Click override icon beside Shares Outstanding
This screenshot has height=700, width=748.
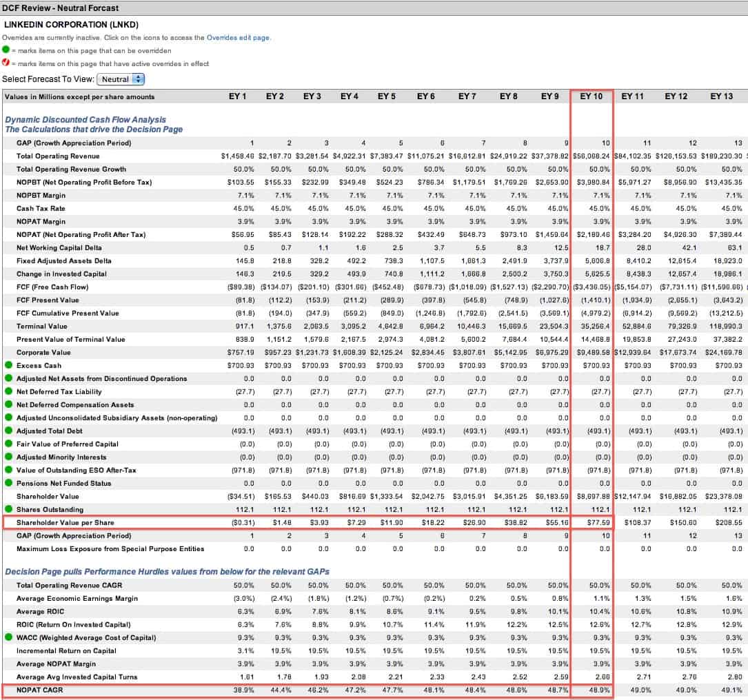8,509
